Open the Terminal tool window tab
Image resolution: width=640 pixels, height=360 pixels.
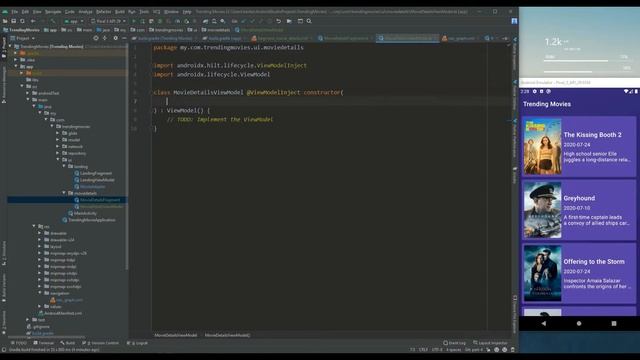pos(44,343)
